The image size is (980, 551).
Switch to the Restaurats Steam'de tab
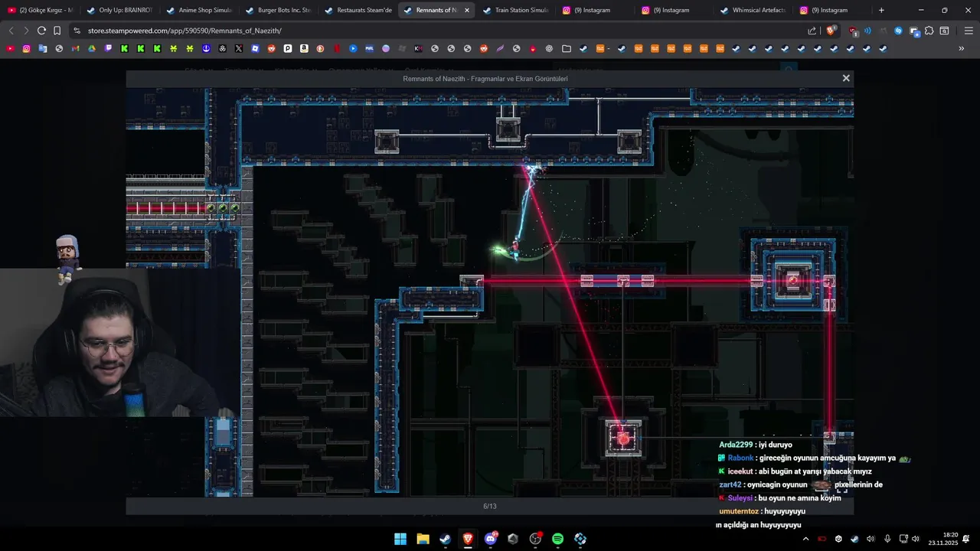pyautogui.click(x=358, y=10)
